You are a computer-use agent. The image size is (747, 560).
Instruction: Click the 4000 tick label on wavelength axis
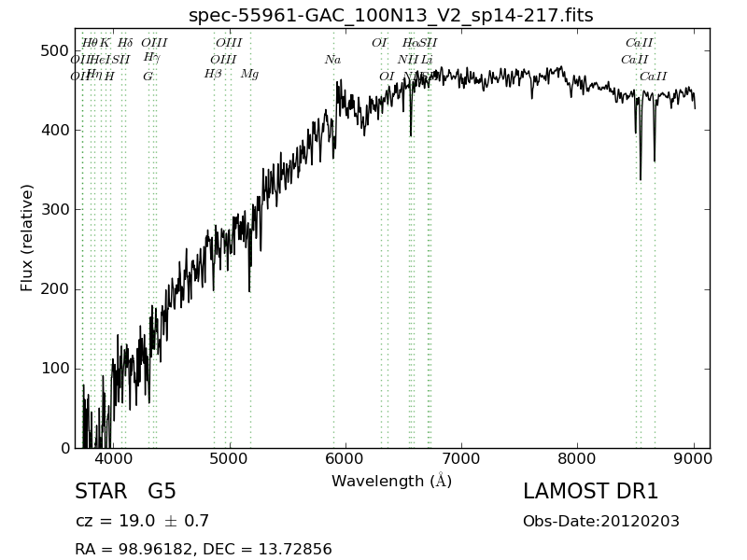click(x=113, y=459)
